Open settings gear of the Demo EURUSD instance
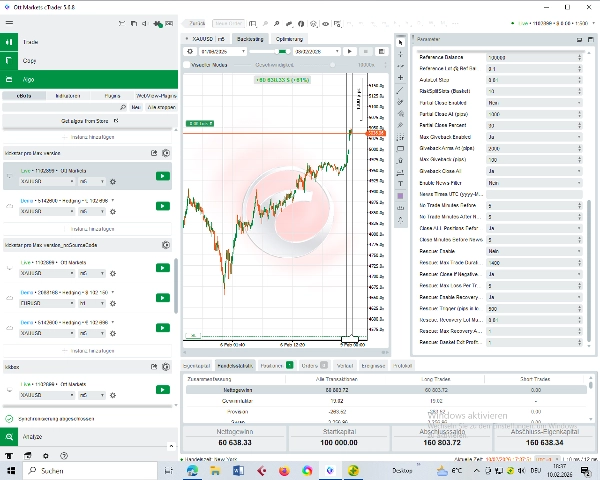This screenshot has width=600, height=480. pos(113,304)
